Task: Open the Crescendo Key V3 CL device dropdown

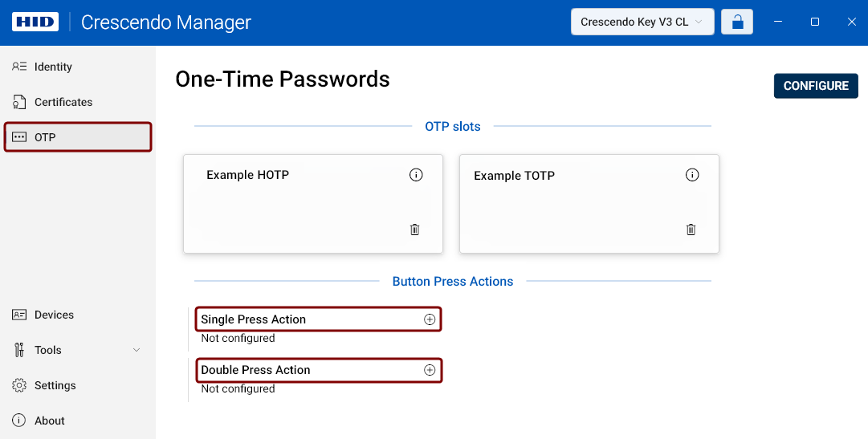Action: click(642, 22)
